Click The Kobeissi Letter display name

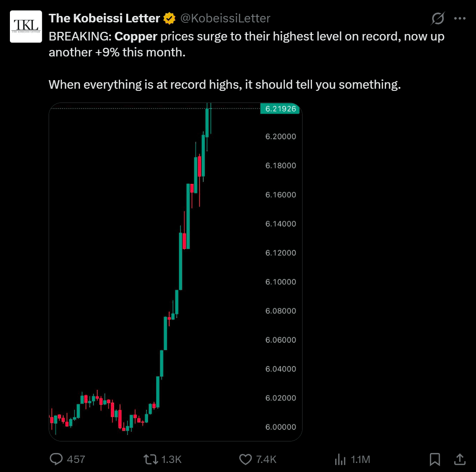[x=104, y=18]
